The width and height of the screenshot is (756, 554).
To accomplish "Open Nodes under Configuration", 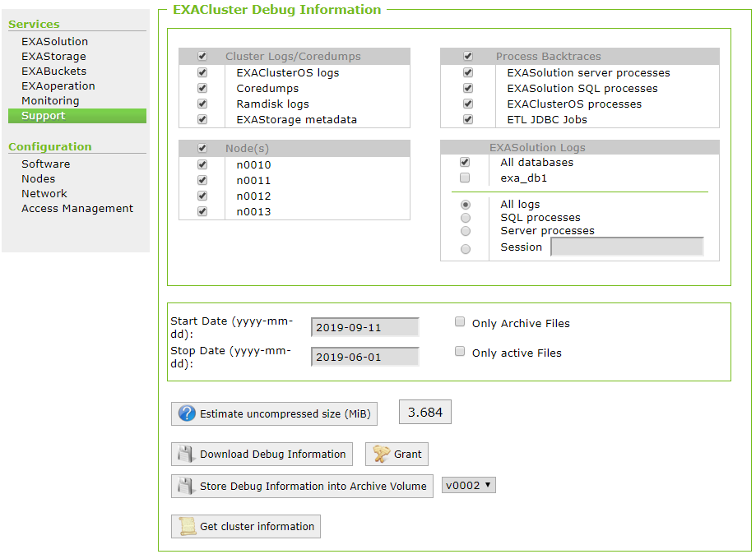I will pyautogui.click(x=38, y=178).
